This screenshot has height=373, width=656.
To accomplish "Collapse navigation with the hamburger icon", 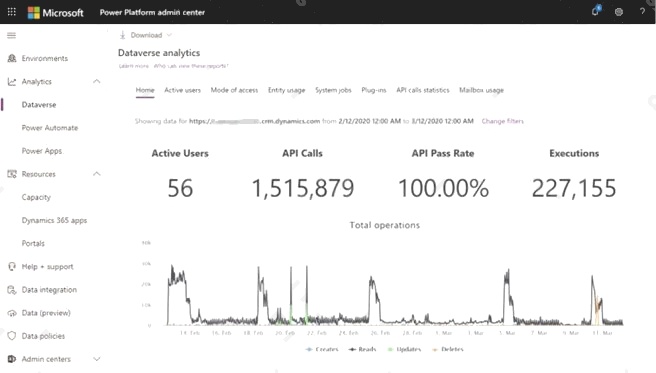I will 12,36.
